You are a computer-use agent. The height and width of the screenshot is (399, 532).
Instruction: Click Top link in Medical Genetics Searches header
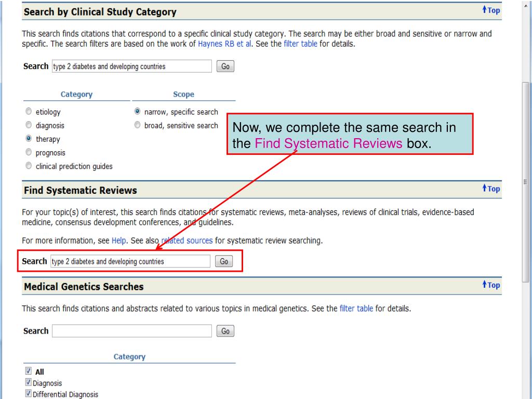point(491,285)
